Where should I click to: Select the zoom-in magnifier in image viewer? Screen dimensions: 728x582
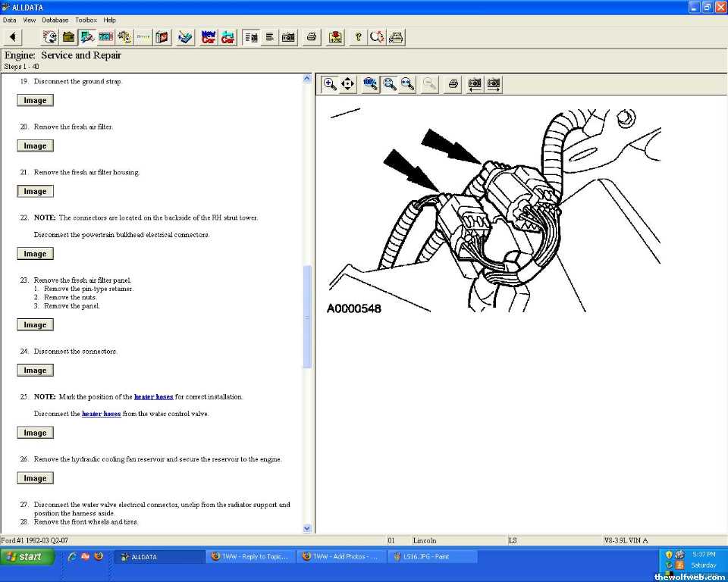click(x=330, y=84)
